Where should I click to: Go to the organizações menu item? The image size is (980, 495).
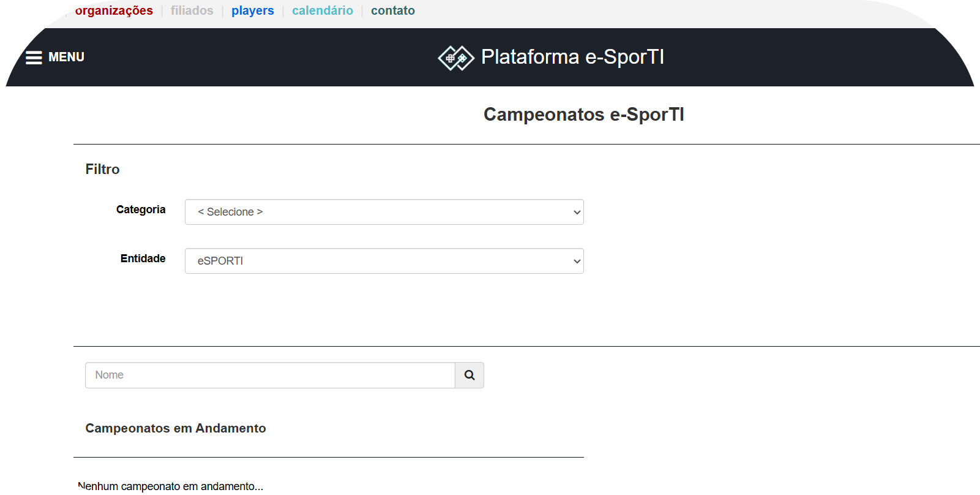[114, 10]
